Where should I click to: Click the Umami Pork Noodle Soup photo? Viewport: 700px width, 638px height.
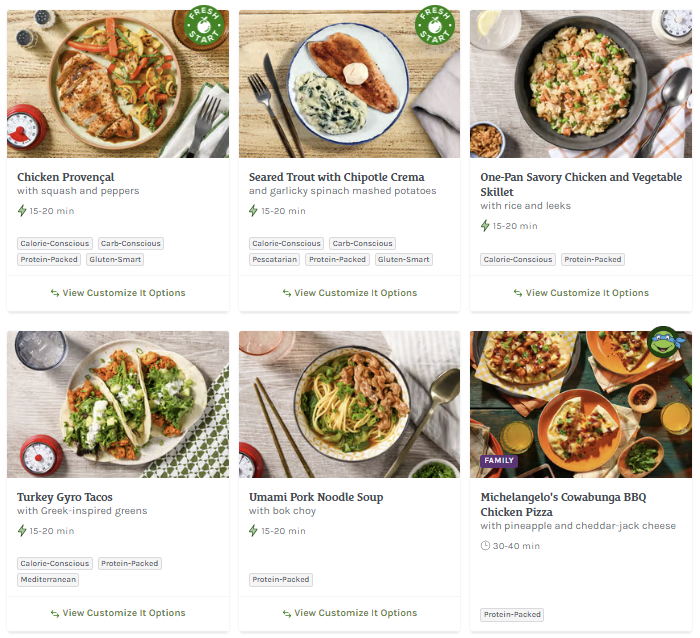349,404
